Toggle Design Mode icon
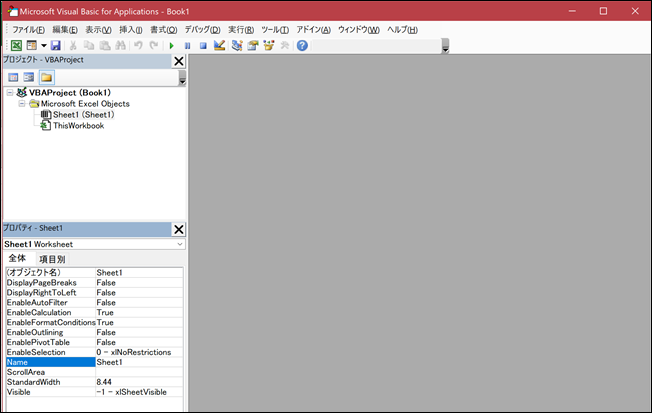652x413 pixels. [219, 45]
